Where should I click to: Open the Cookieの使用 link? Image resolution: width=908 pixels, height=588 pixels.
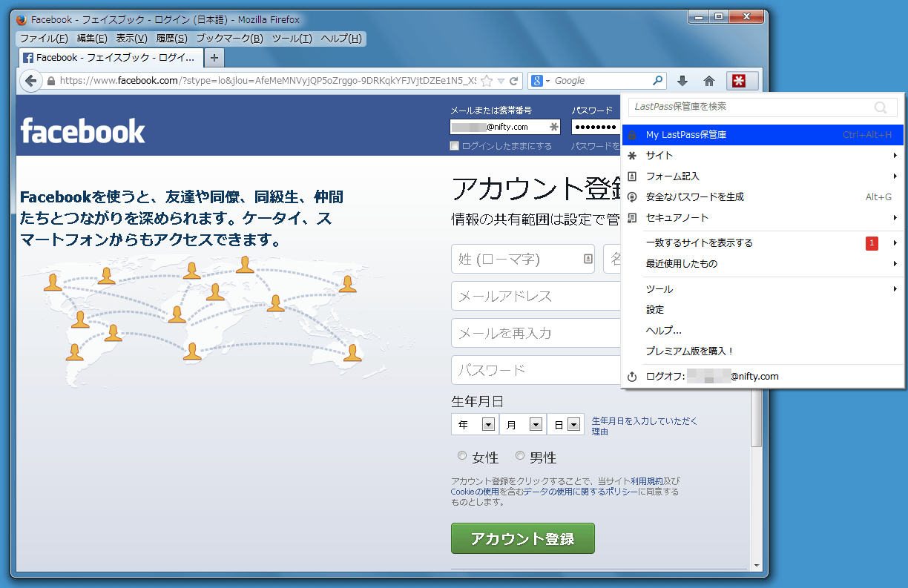tap(475, 492)
